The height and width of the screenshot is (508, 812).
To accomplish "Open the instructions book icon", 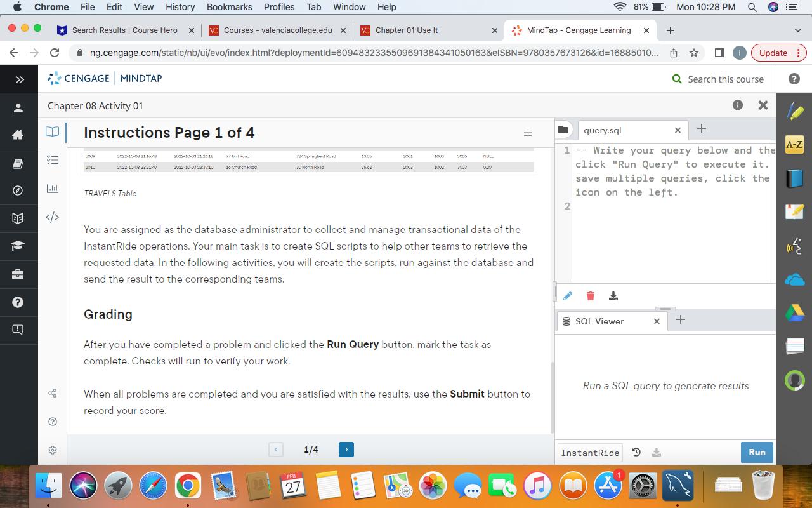I will [x=52, y=131].
